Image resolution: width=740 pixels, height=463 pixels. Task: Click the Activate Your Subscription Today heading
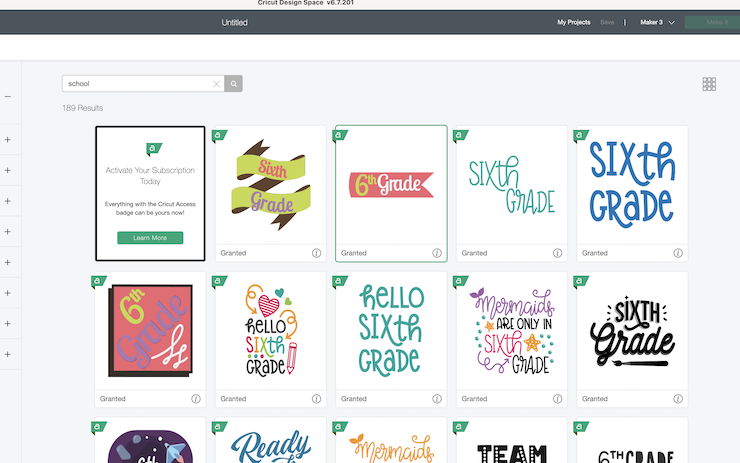pos(150,176)
